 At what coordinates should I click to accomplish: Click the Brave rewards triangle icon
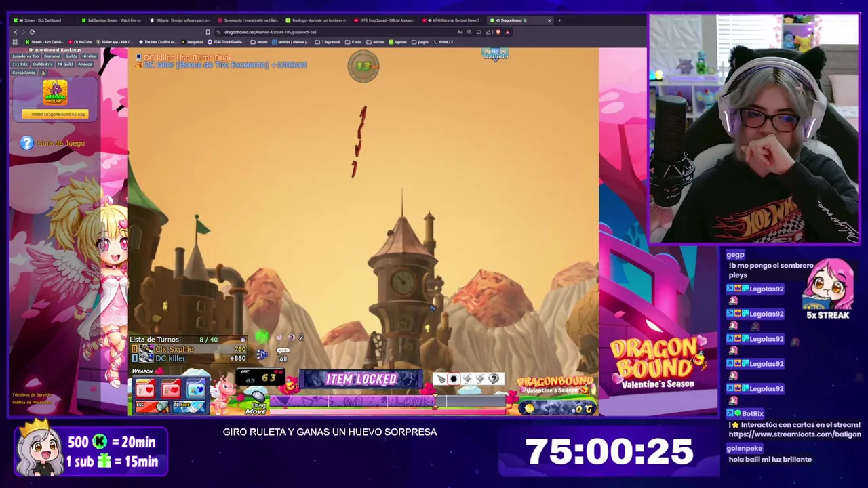pos(507,32)
